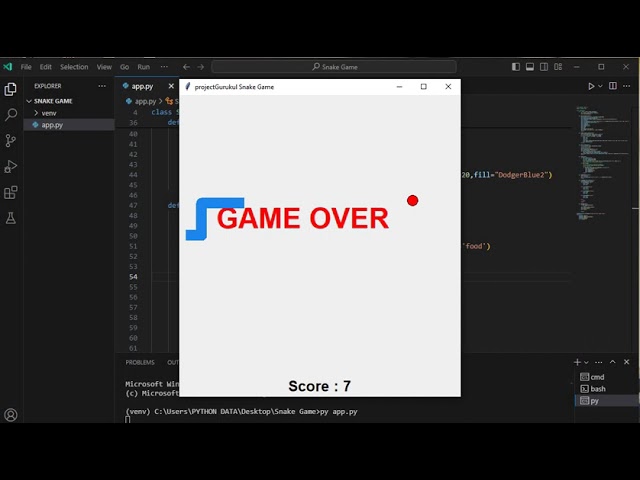This screenshot has height=480, width=640.
Task: Open terminal panel More Actions ellipsis
Action: coord(599,362)
